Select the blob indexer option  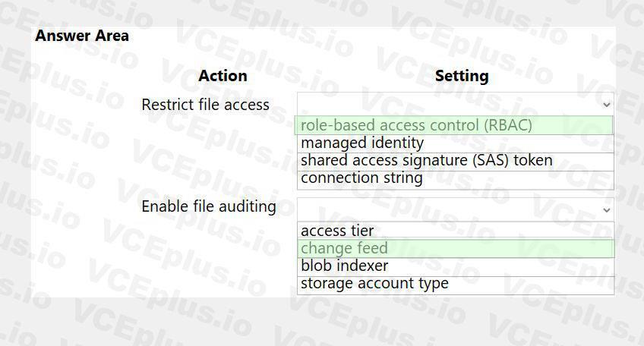tap(456, 267)
